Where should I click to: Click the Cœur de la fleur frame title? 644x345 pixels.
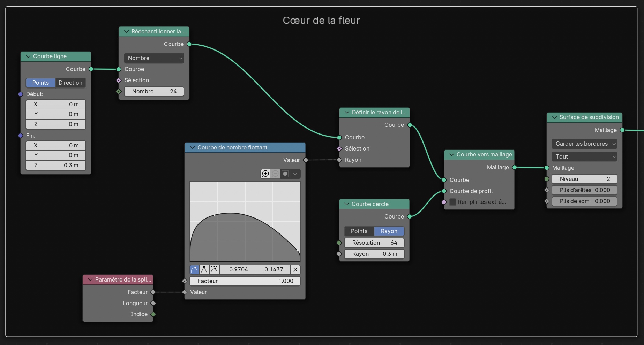coord(321,20)
